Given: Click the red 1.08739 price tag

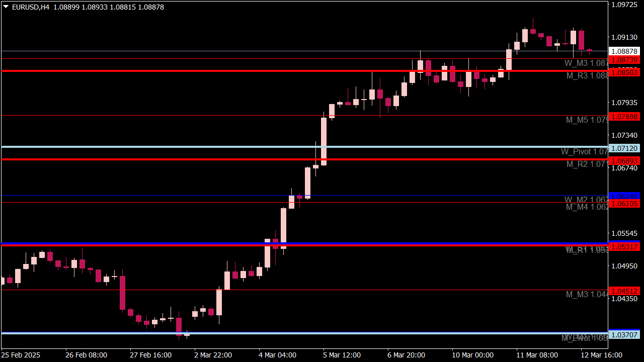Looking at the screenshot, I should coord(624,60).
